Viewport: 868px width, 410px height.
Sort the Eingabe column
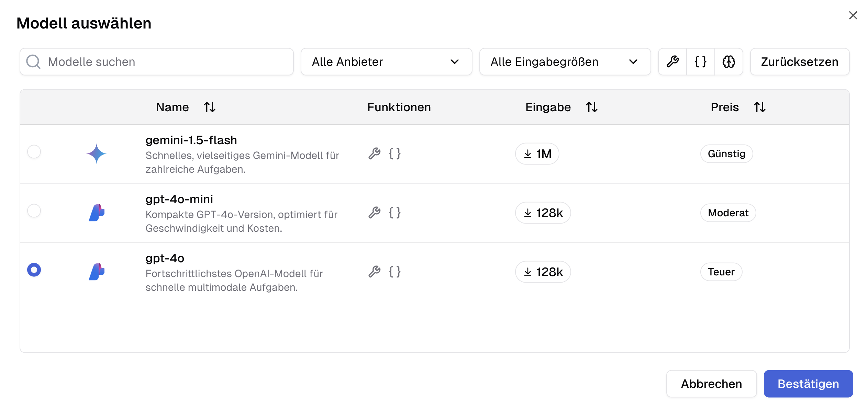click(x=592, y=107)
